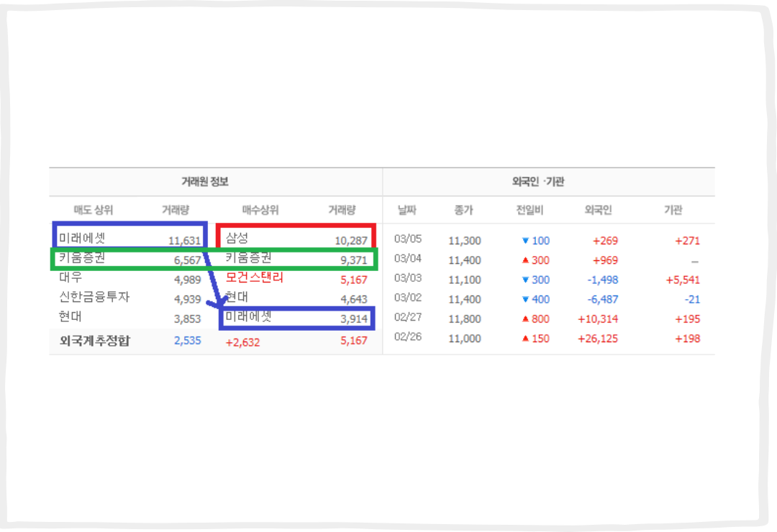
Task: Click closing price 11,100
Action: pos(464,280)
